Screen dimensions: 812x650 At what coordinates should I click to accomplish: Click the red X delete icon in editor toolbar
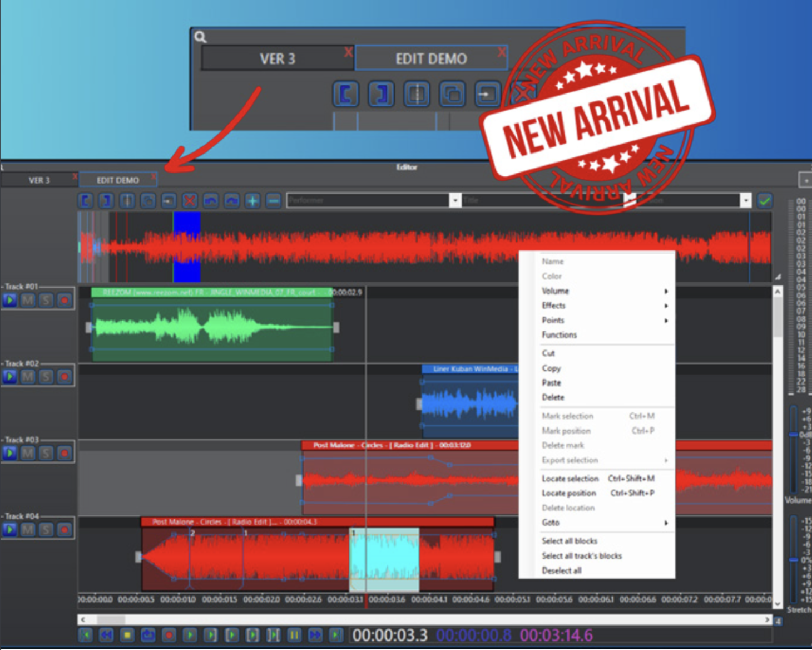pos(190,201)
